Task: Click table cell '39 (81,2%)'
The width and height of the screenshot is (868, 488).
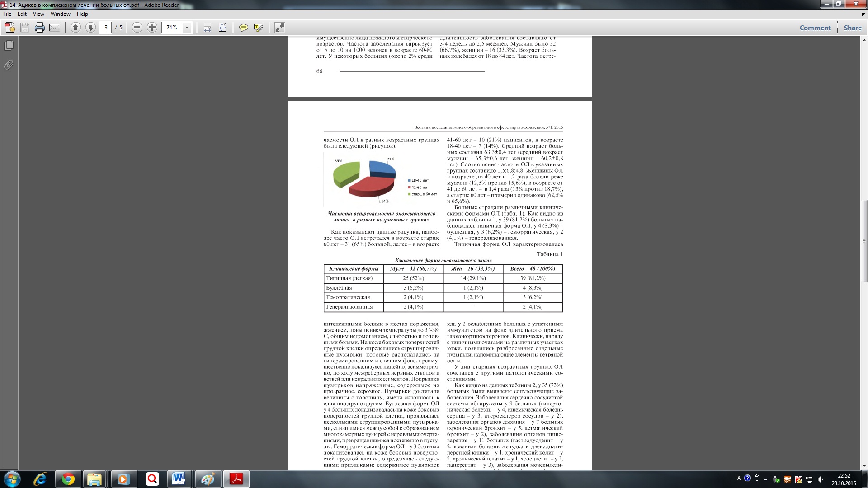Action: point(533,278)
